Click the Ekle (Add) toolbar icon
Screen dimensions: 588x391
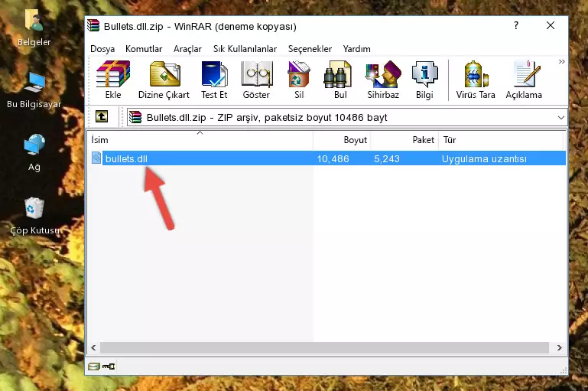[113, 80]
